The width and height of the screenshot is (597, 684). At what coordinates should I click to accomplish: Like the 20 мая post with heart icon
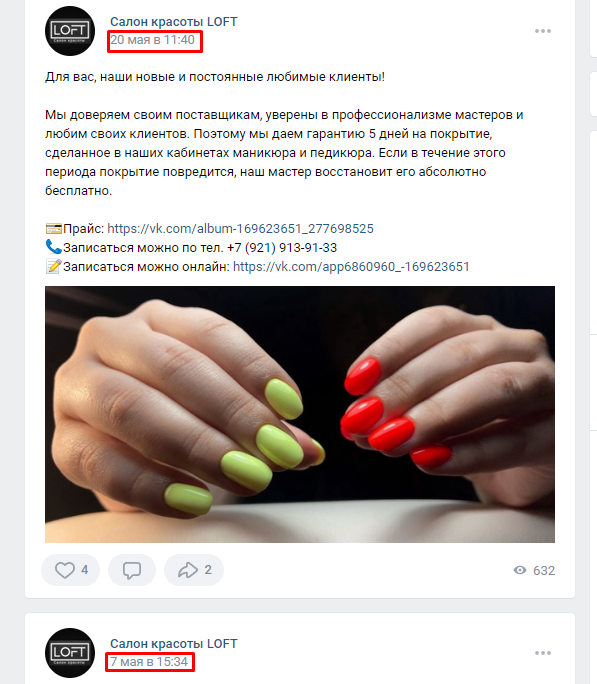tap(65, 570)
